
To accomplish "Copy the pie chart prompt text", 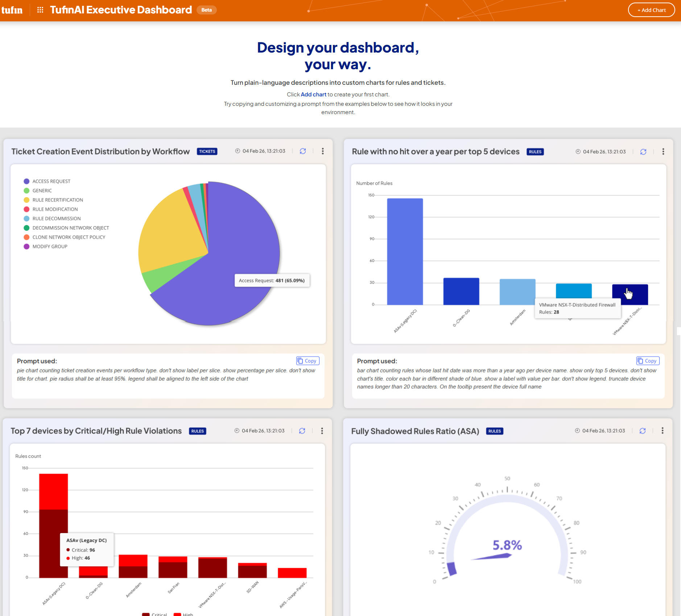I will click(x=308, y=361).
